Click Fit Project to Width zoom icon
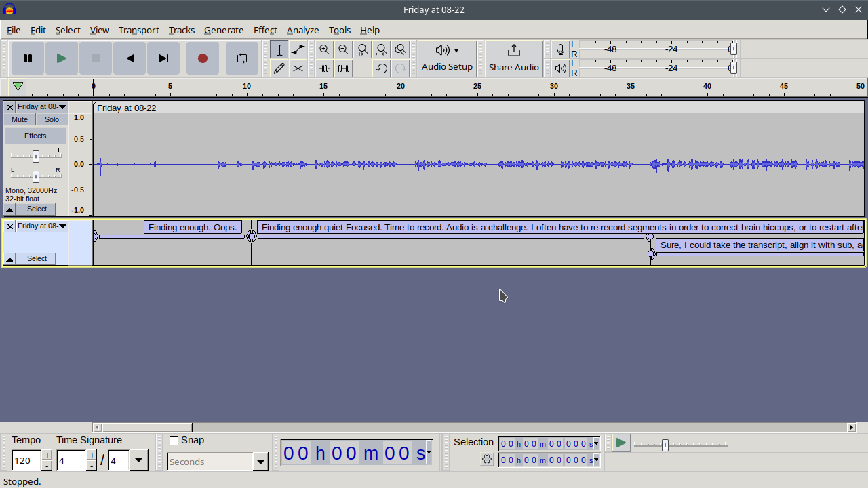The width and height of the screenshot is (868, 488). point(382,49)
